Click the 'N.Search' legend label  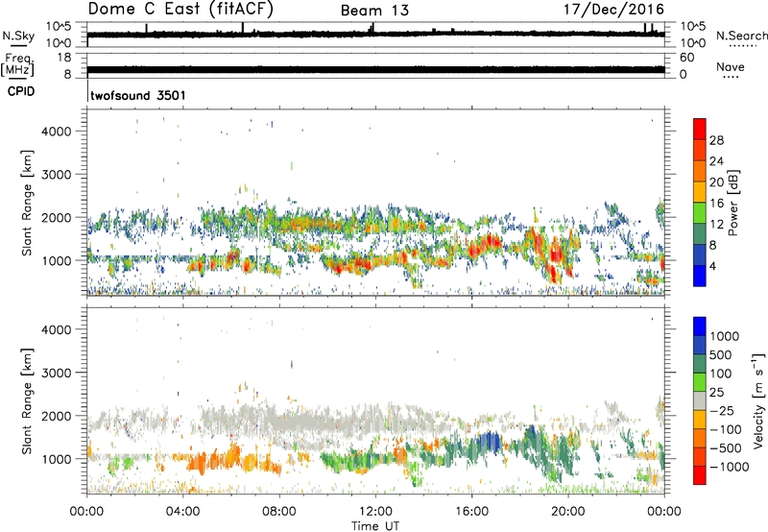point(741,36)
